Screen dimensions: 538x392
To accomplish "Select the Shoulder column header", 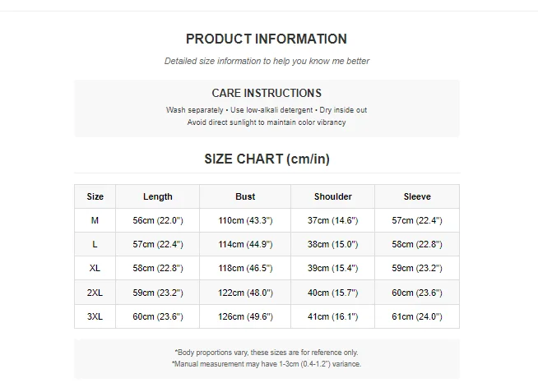I will (x=333, y=196).
